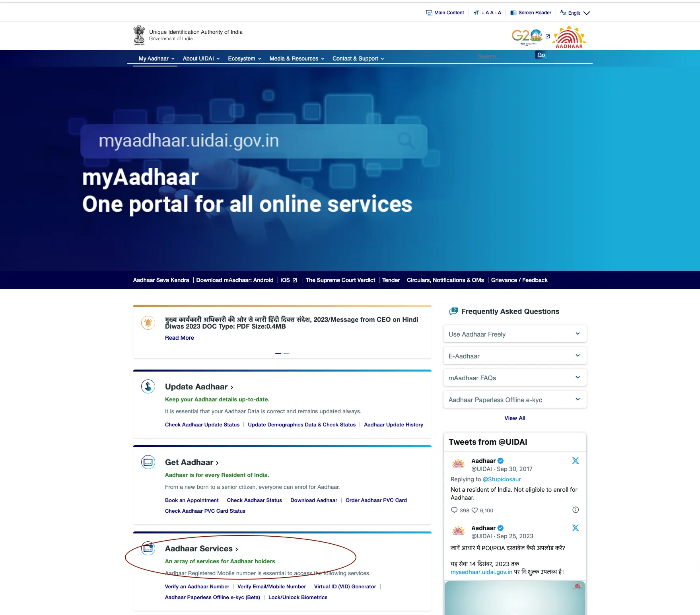This screenshot has height=615, width=700.
Task: Click @Stupidosaur mention in tweet
Action: click(x=502, y=479)
